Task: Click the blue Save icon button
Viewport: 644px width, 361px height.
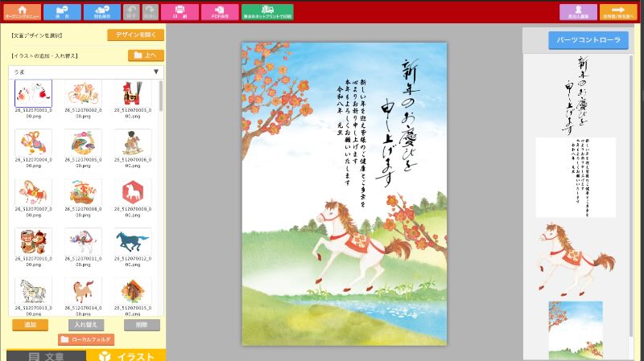Action: pyautogui.click(x=62, y=11)
